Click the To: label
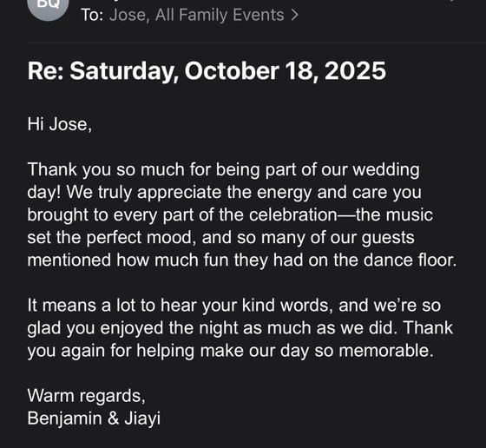 coord(92,15)
